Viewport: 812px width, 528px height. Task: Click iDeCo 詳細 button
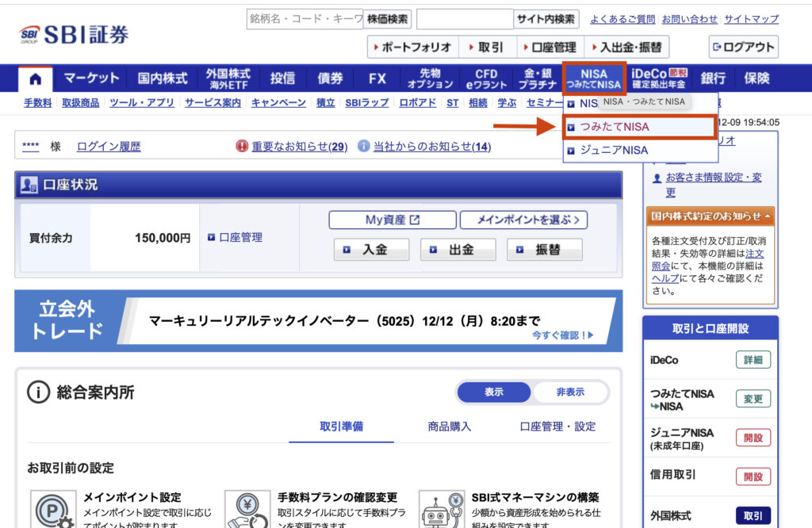pyautogui.click(x=753, y=360)
